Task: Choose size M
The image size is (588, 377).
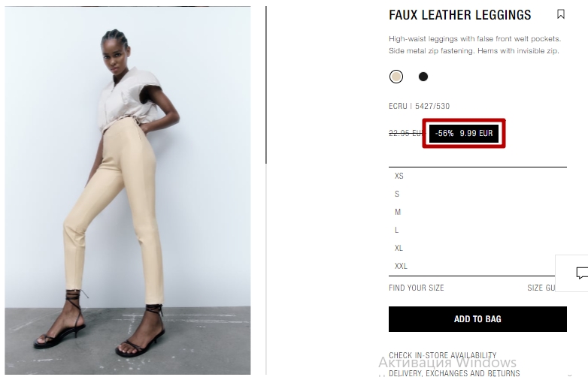Action: [477, 212]
